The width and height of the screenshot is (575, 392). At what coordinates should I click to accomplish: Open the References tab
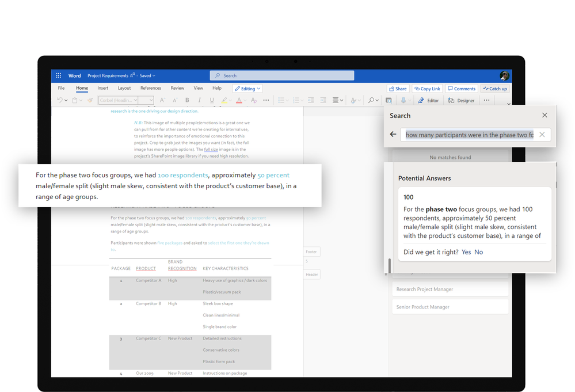pyautogui.click(x=151, y=88)
